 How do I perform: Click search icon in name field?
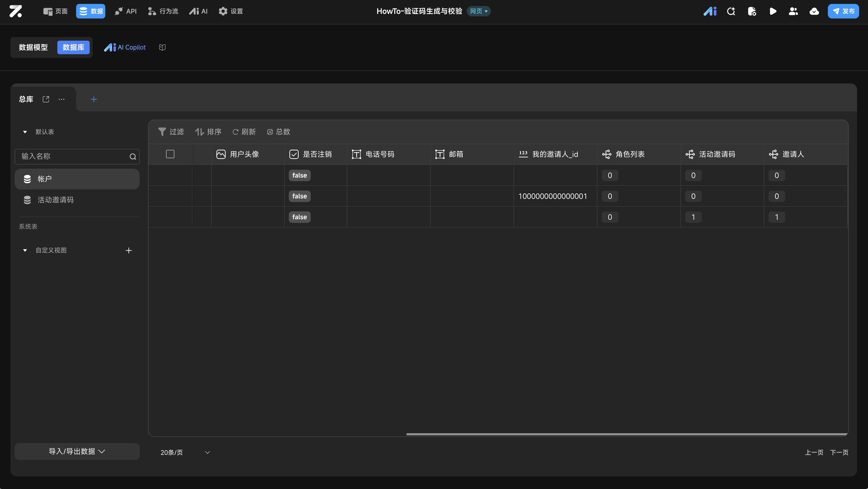133,157
